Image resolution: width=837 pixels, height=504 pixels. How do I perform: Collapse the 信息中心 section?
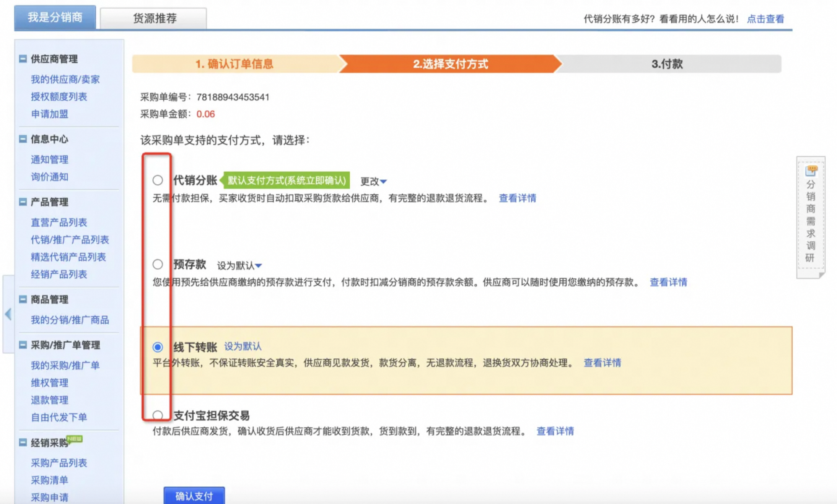point(23,139)
